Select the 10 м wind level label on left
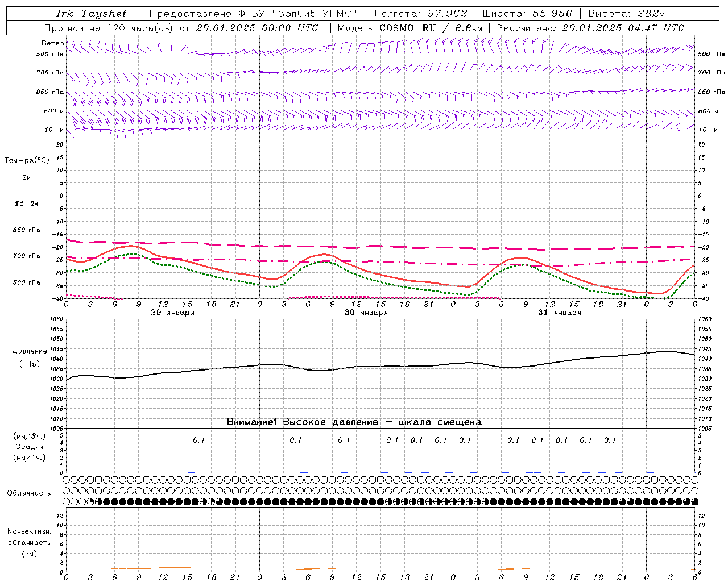The image size is (728, 582). pos(55,130)
